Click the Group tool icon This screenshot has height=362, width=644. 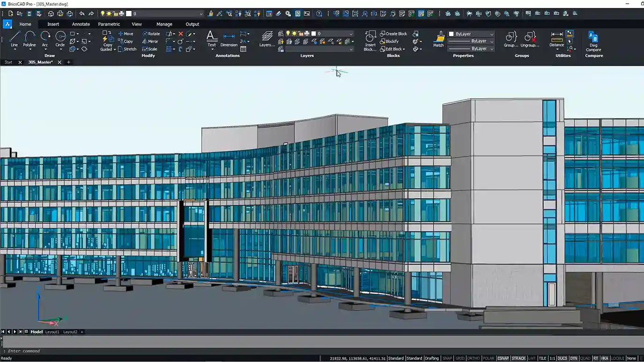[x=511, y=38]
